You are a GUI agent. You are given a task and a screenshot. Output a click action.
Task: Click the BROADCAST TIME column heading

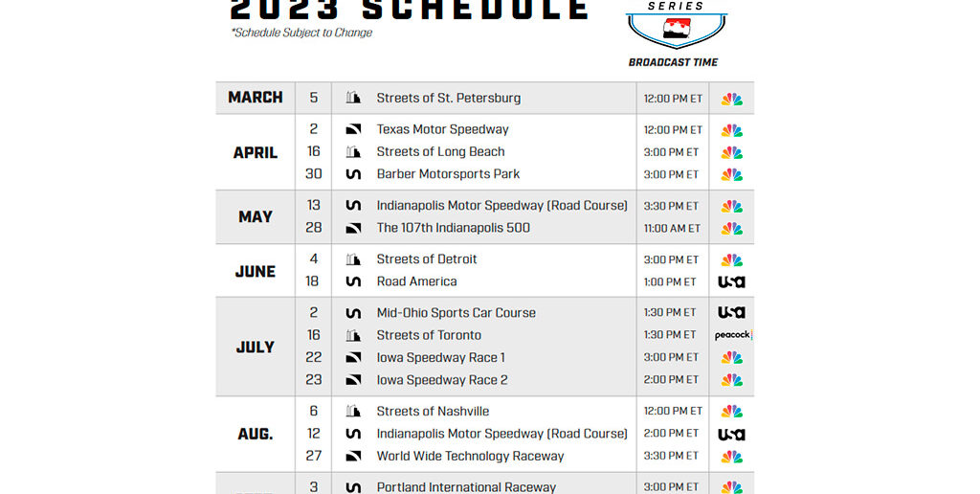pyautogui.click(x=673, y=62)
